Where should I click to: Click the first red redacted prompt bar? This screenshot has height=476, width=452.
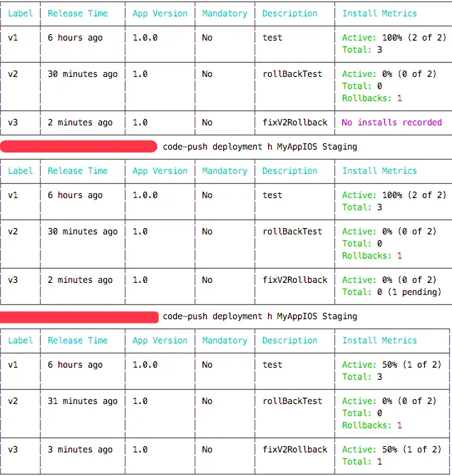tap(78, 146)
